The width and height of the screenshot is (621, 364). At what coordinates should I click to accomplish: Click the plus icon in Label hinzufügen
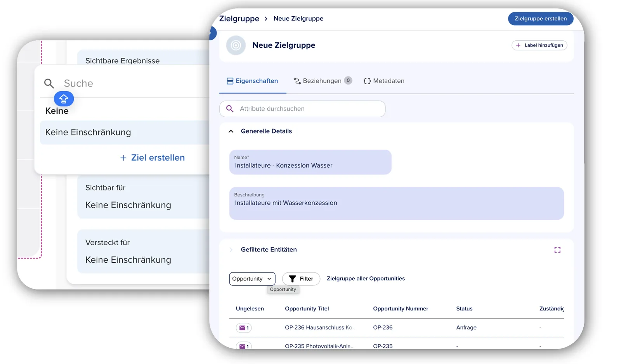coord(518,45)
